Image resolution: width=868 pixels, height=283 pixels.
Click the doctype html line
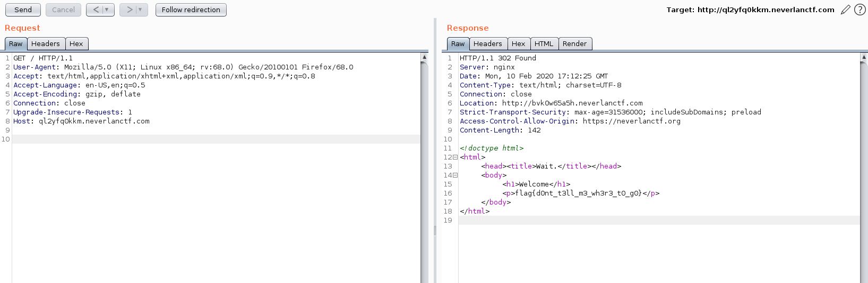492,148
